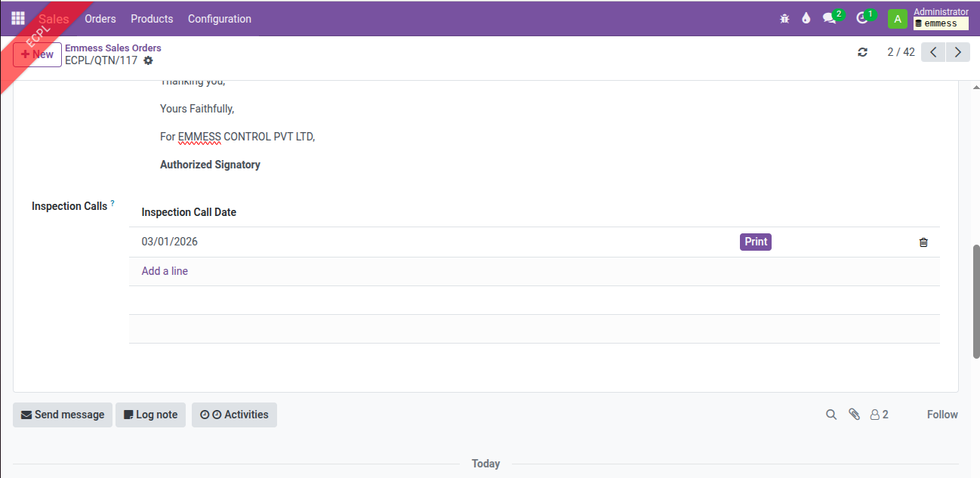Click the Inspection Call Date 03/01/2026 cell
980x478 pixels.
170,242
